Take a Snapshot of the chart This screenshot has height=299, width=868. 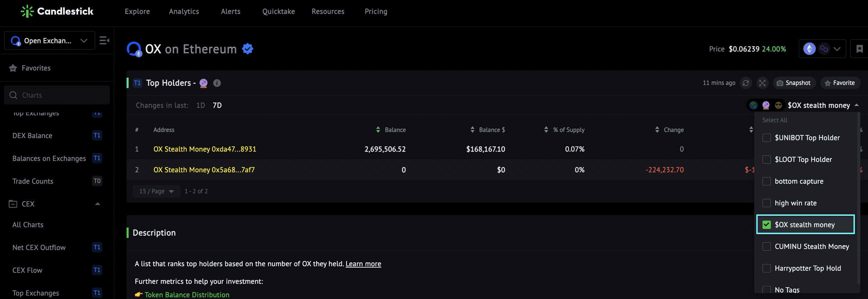coord(794,83)
